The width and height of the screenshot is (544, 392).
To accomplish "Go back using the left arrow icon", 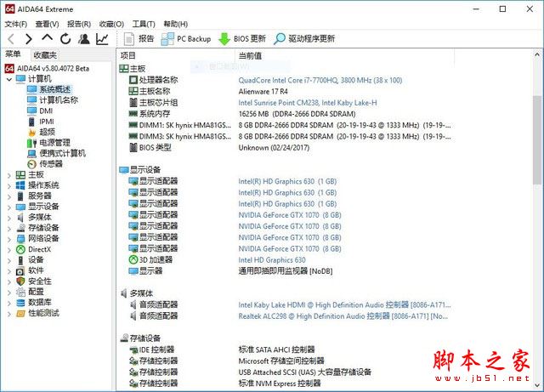I will click(11, 38).
